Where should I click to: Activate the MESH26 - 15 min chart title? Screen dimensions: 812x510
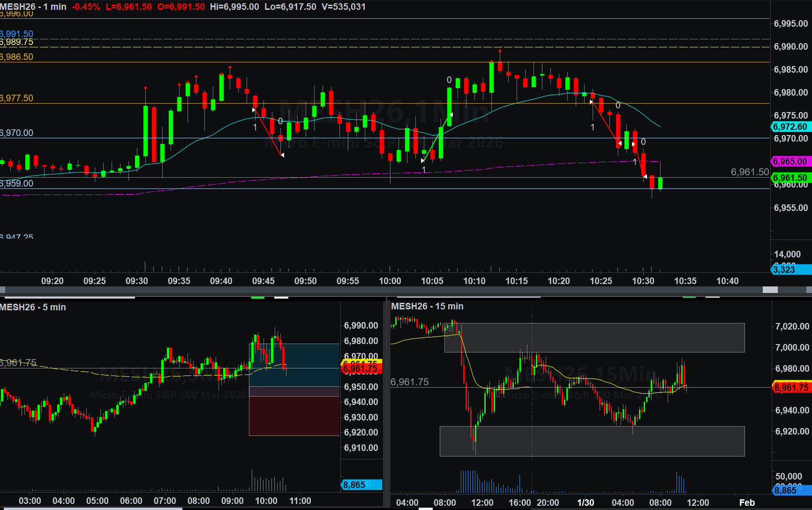(x=427, y=306)
